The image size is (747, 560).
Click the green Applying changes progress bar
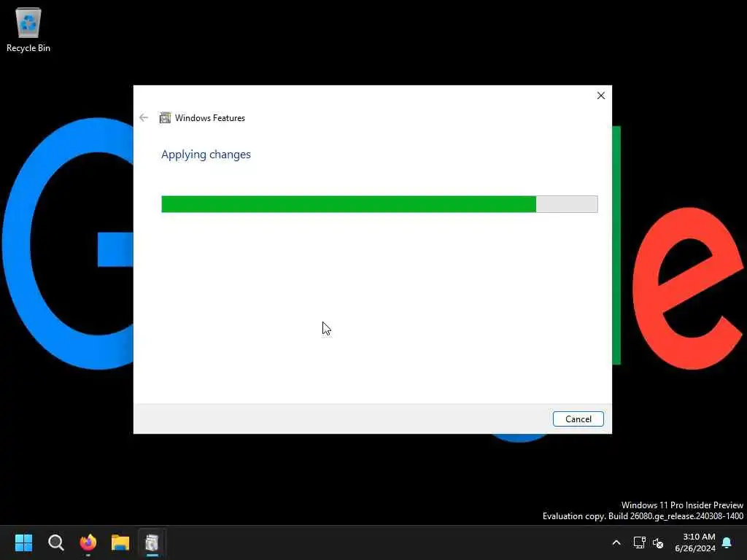tap(379, 204)
